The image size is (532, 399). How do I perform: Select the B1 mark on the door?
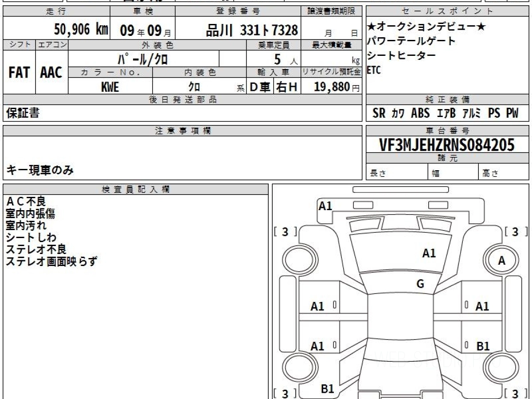482,346
